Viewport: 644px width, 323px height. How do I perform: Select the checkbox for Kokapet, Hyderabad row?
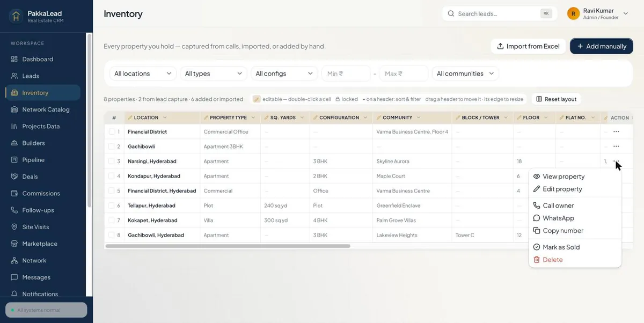(112, 221)
